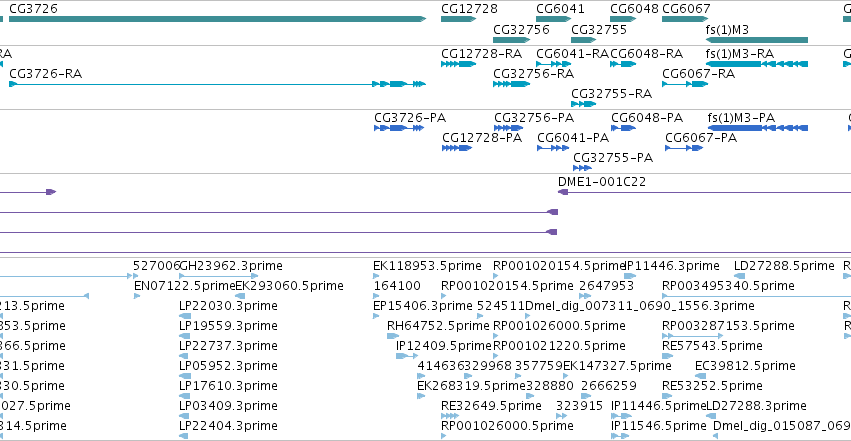This screenshot has width=851, height=441.
Task: Select the RE53252.5prime EST label
Action: tap(712, 386)
